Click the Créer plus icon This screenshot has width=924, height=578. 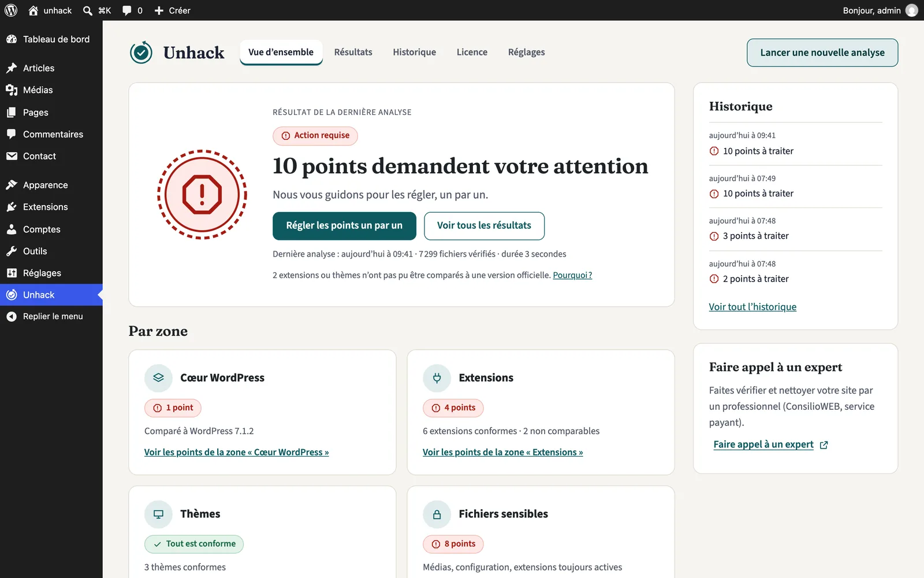[x=159, y=10]
